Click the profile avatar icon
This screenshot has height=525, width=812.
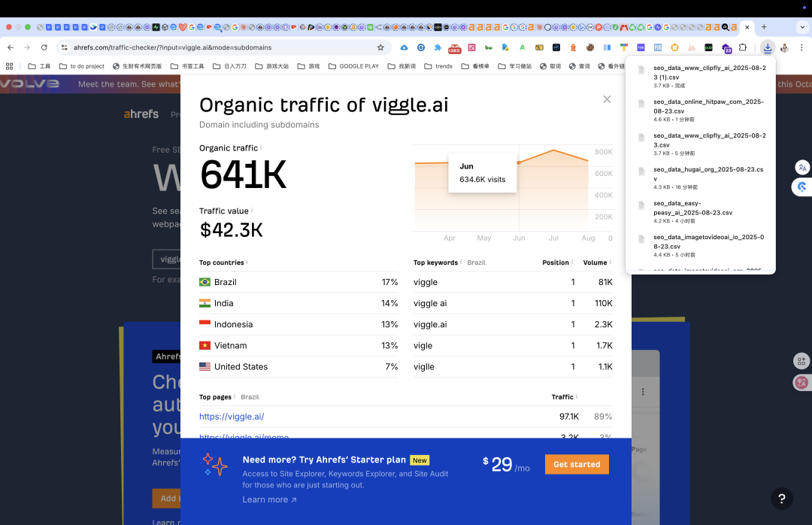coord(784,47)
